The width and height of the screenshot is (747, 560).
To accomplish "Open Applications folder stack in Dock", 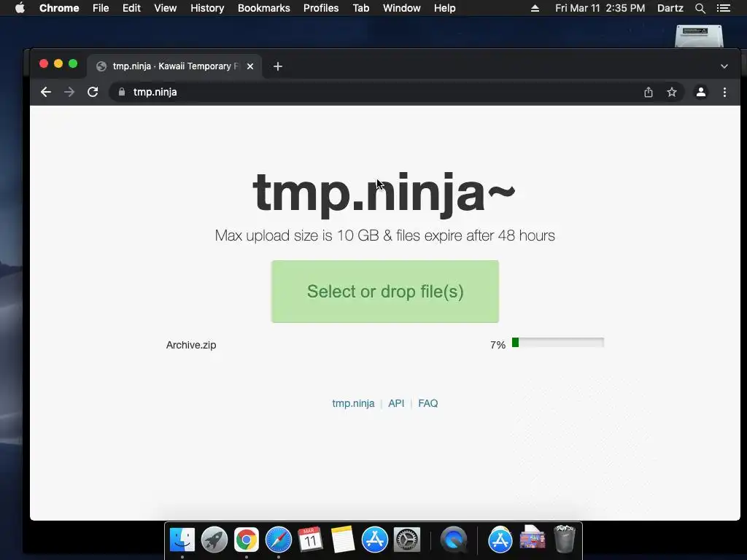I will tap(500, 540).
